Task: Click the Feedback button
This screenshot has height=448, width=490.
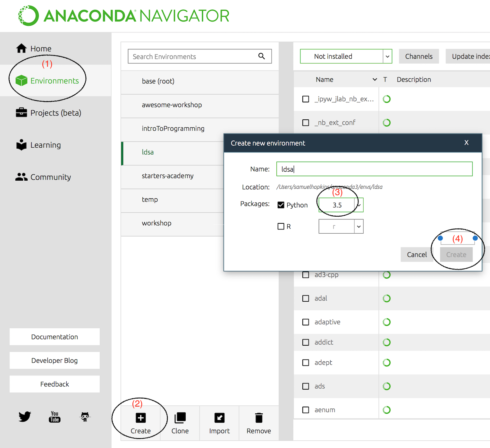Action: (x=55, y=384)
